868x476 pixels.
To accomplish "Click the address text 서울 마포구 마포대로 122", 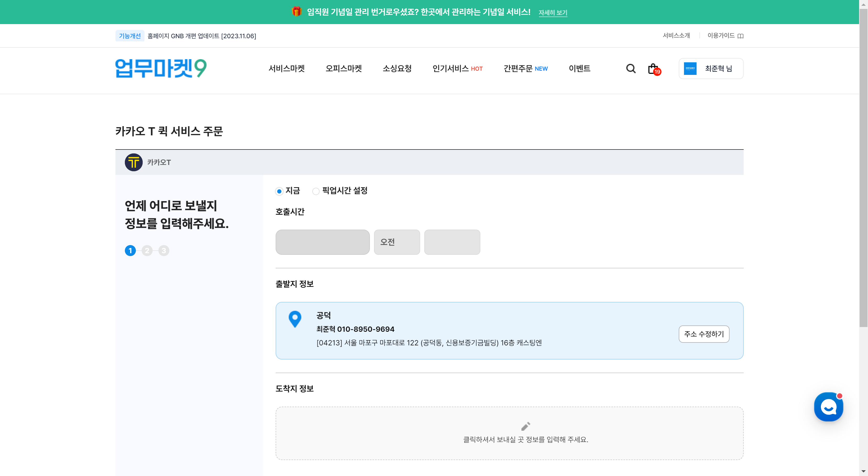I will 381,343.
